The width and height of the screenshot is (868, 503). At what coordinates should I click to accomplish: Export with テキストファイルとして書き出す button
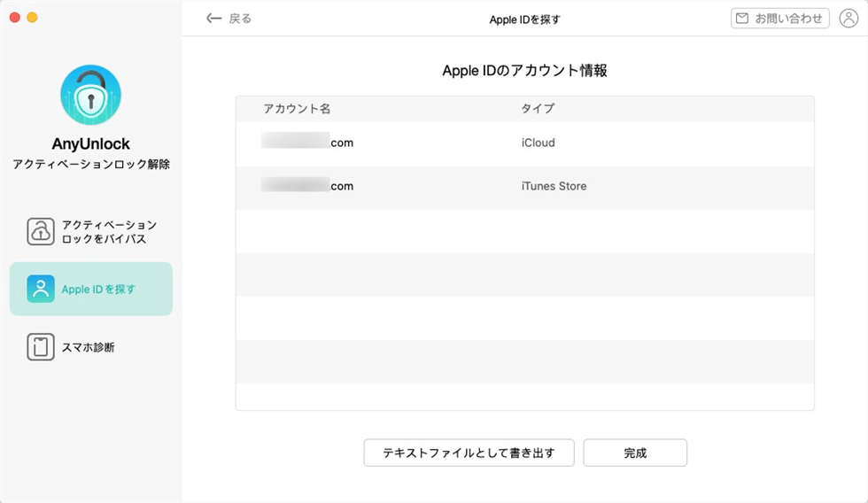(x=469, y=453)
